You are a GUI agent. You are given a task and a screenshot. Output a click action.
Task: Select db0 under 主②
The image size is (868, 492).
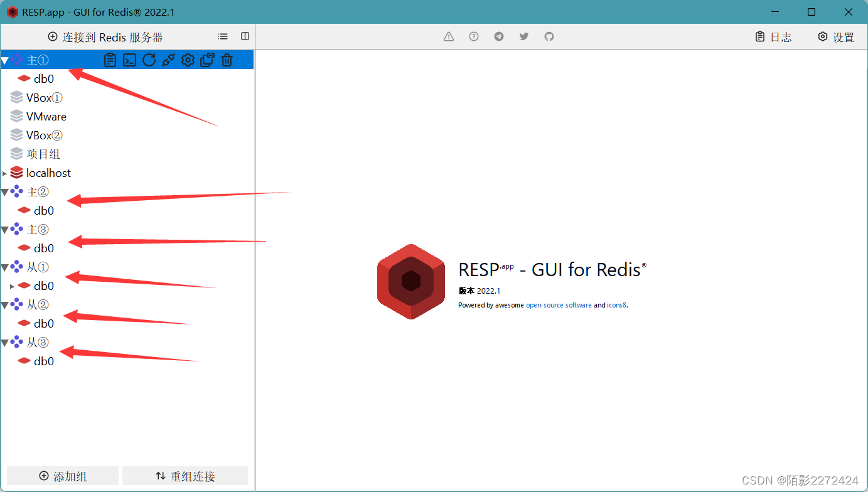coord(44,211)
